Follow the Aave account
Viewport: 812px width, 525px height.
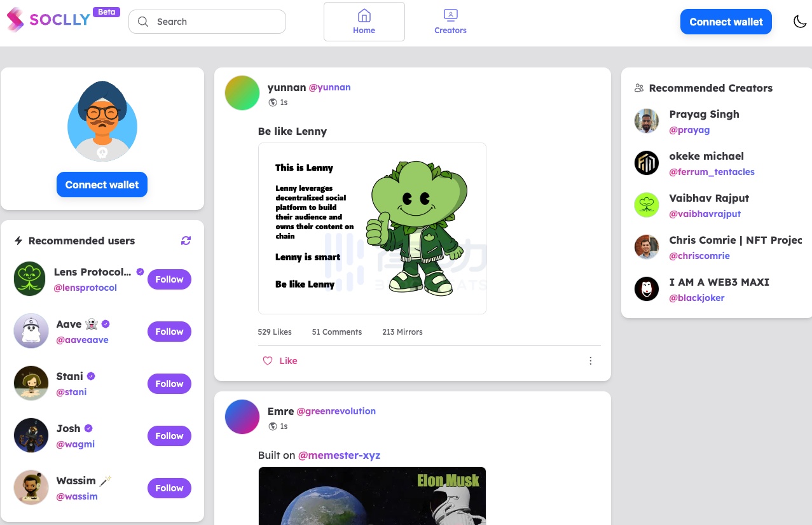pos(169,332)
